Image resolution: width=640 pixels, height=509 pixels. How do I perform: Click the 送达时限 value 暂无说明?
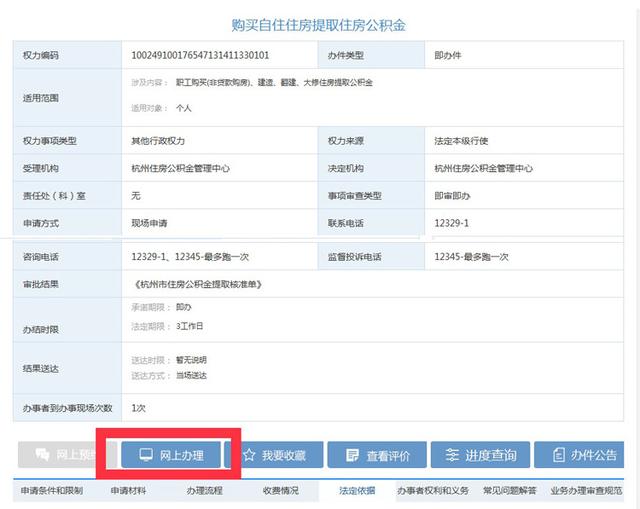(191, 360)
